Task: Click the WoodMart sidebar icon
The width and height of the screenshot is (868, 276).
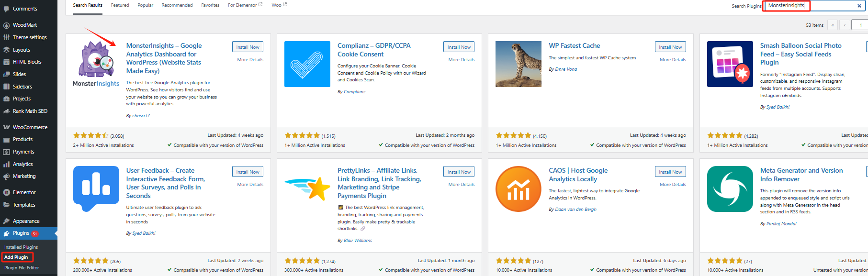Action: pos(6,25)
